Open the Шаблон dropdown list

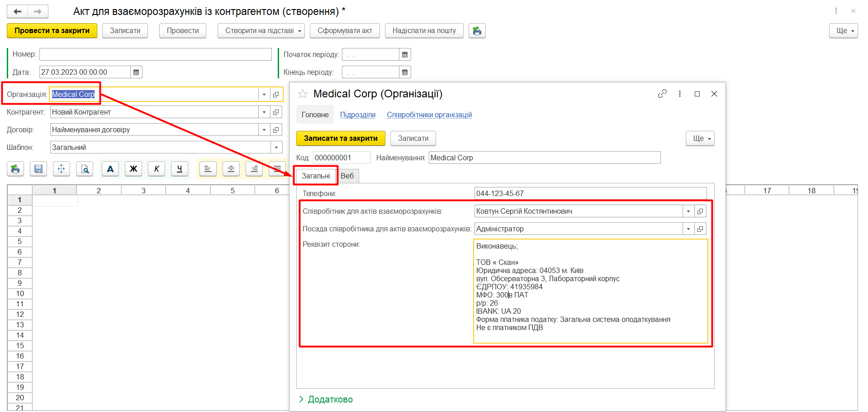276,148
